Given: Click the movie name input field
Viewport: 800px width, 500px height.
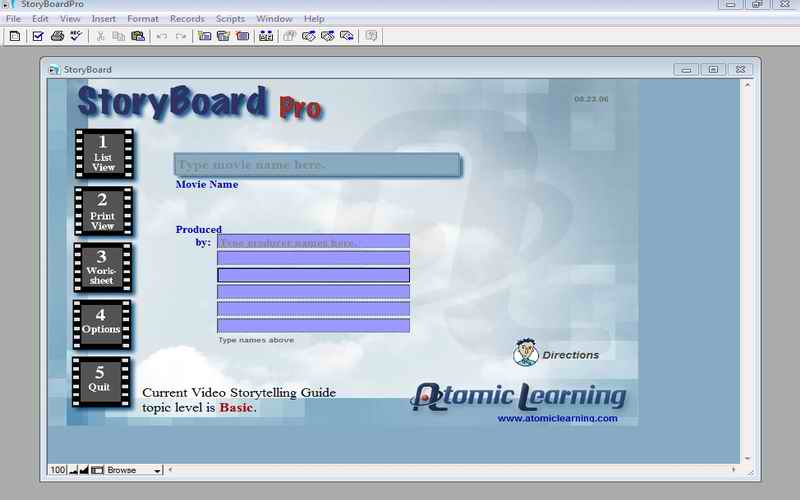Looking at the screenshot, I should click(316, 165).
